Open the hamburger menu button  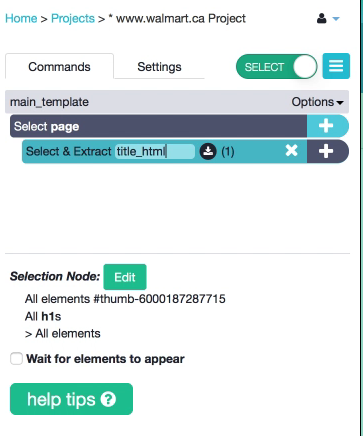[336, 66]
